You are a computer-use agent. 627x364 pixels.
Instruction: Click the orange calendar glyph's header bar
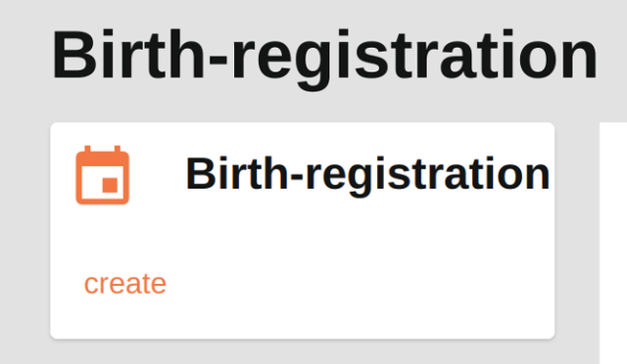click(x=102, y=159)
